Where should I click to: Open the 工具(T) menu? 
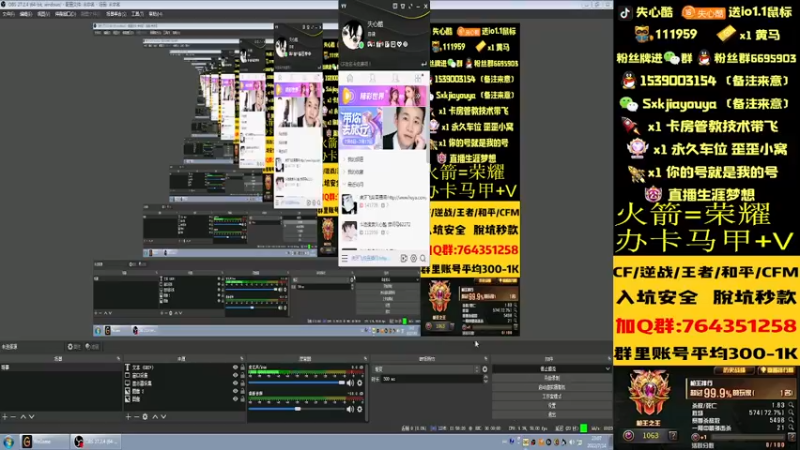(x=137, y=14)
